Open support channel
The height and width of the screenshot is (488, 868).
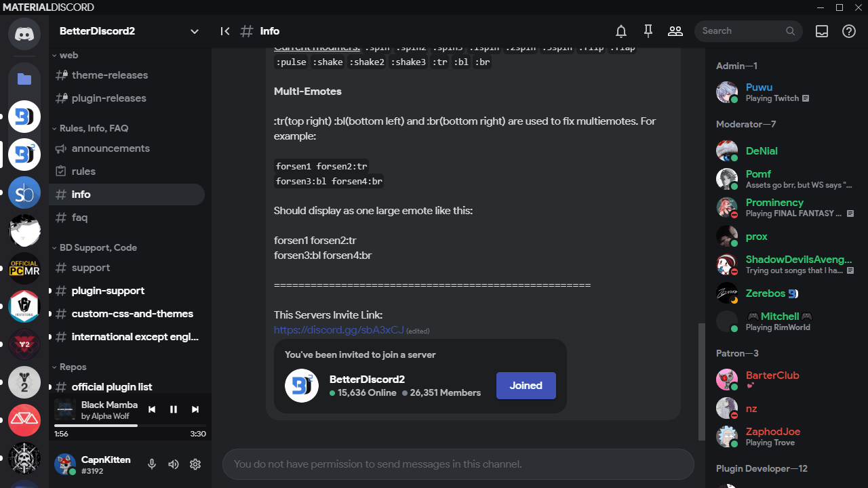(x=127, y=268)
